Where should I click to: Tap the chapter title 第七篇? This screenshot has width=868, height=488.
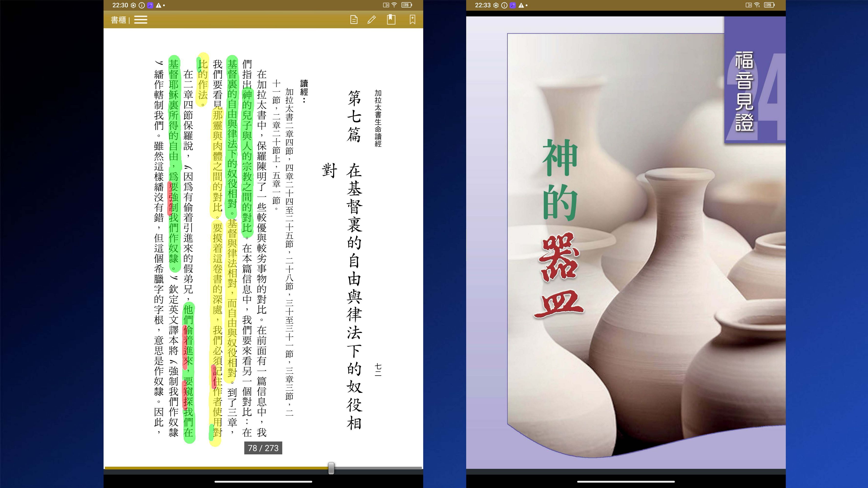(354, 116)
